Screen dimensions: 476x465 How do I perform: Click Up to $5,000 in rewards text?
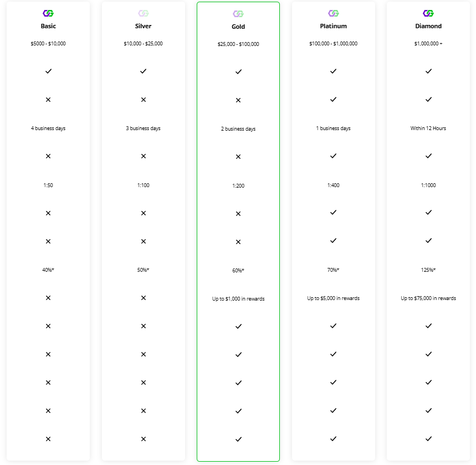[x=334, y=298]
